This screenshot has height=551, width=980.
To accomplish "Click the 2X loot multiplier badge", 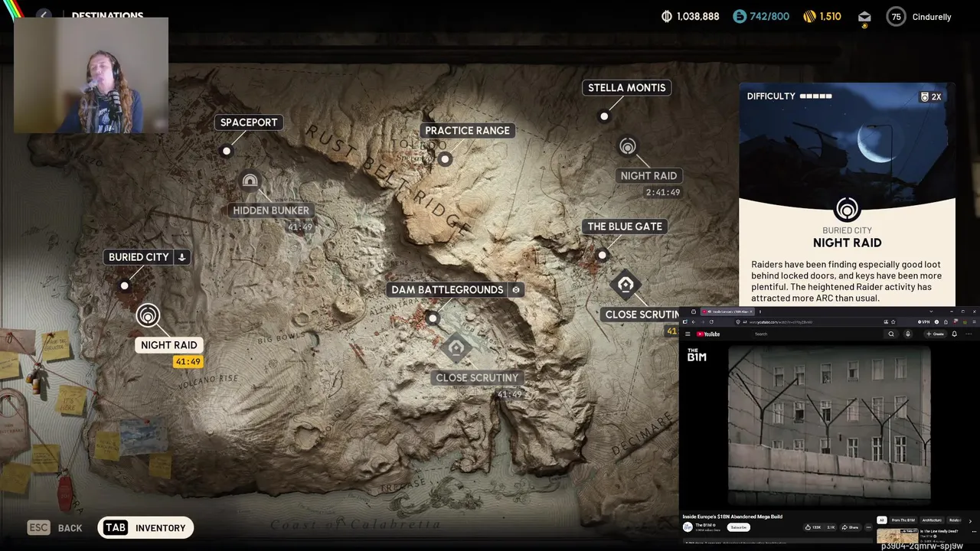I will click(x=931, y=96).
